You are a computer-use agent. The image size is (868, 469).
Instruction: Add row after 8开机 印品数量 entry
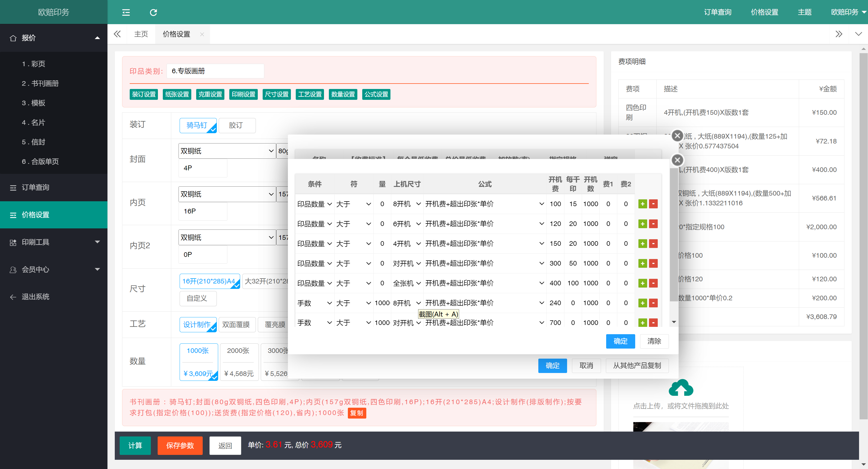(x=642, y=204)
